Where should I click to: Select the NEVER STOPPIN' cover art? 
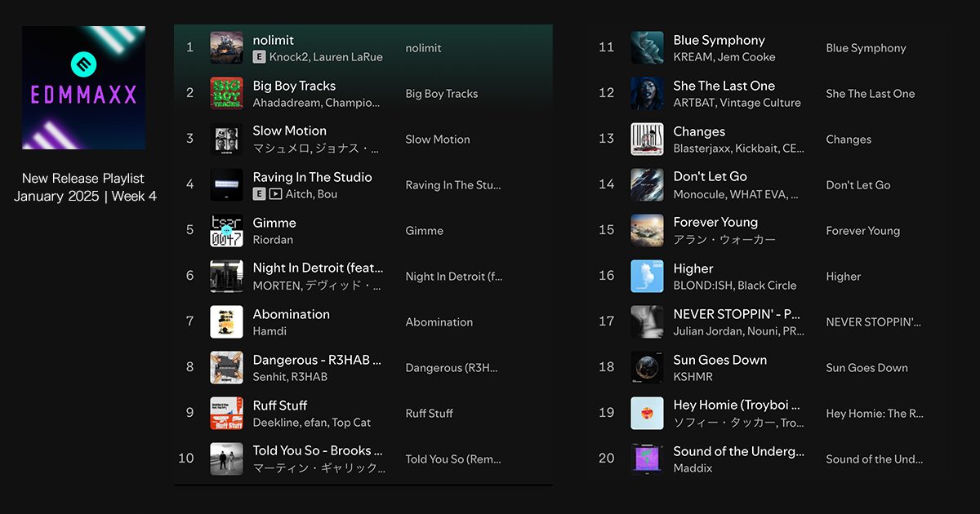[647, 322]
